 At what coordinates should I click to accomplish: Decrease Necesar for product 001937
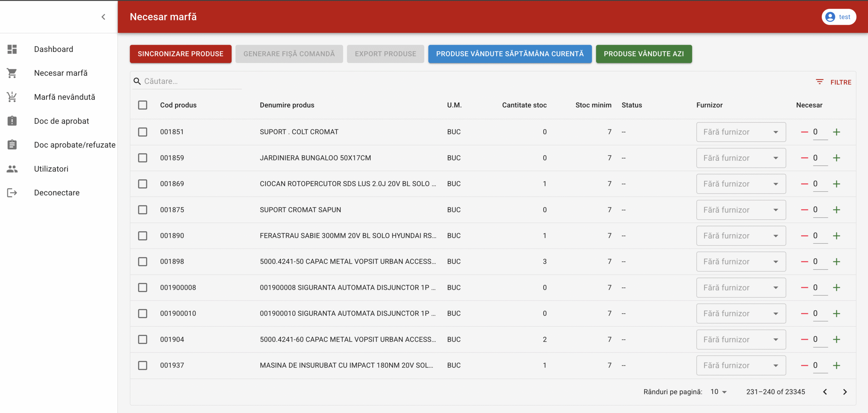coord(804,366)
